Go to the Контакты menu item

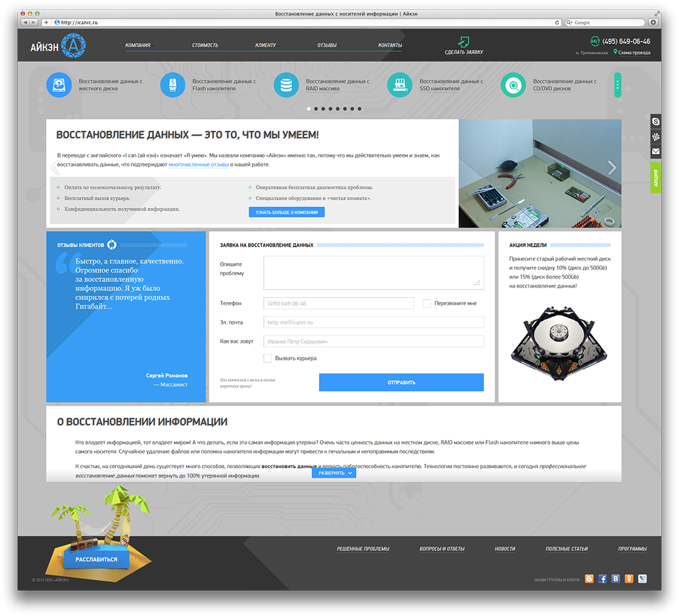point(390,45)
